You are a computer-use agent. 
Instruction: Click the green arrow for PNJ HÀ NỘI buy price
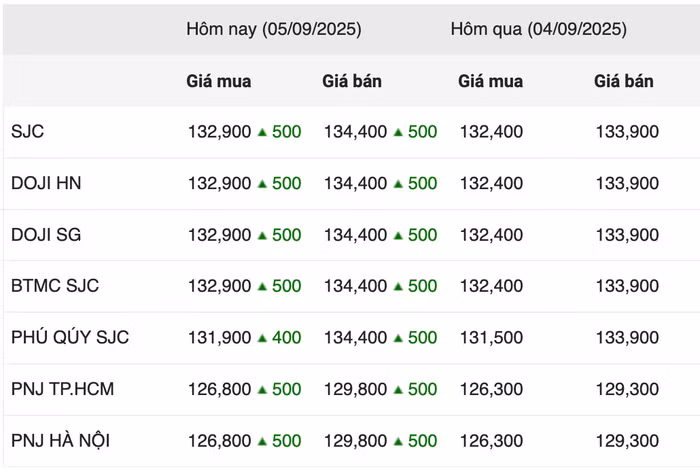[x=262, y=441]
